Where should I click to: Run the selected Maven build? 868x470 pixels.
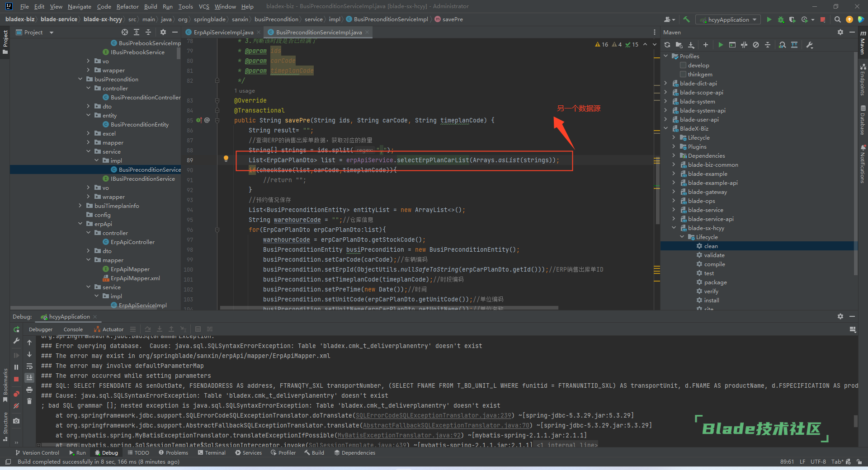pyautogui.click(x=721, y=45)
